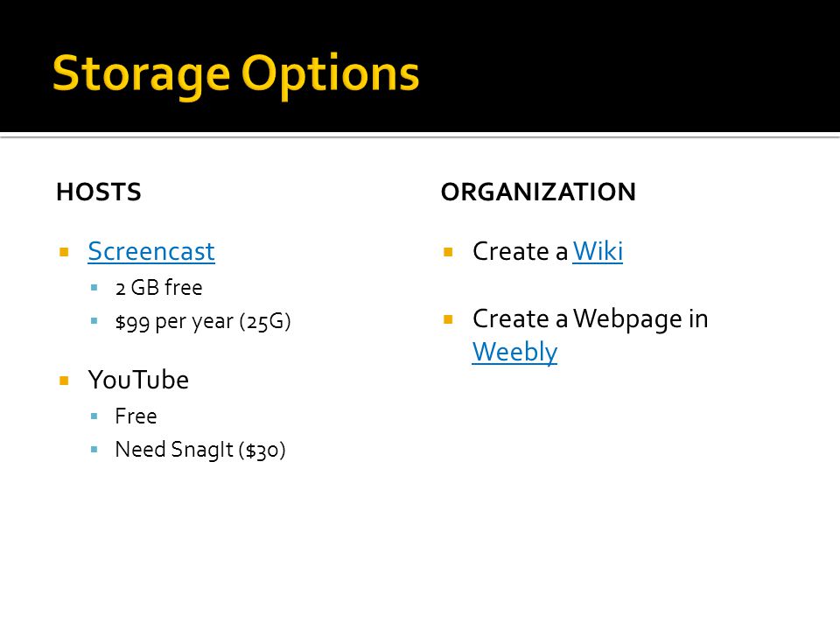Click the blue bullet beside $99 per year
840x630 pixels.
pos(94,321)
